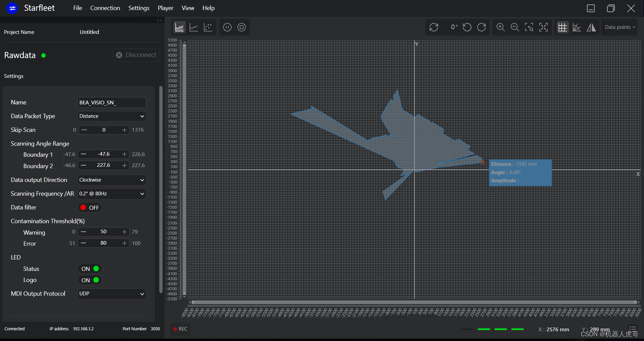Select the scatter points chart view icon
This screenshot has height=341, width=644.
pos(208,27)
